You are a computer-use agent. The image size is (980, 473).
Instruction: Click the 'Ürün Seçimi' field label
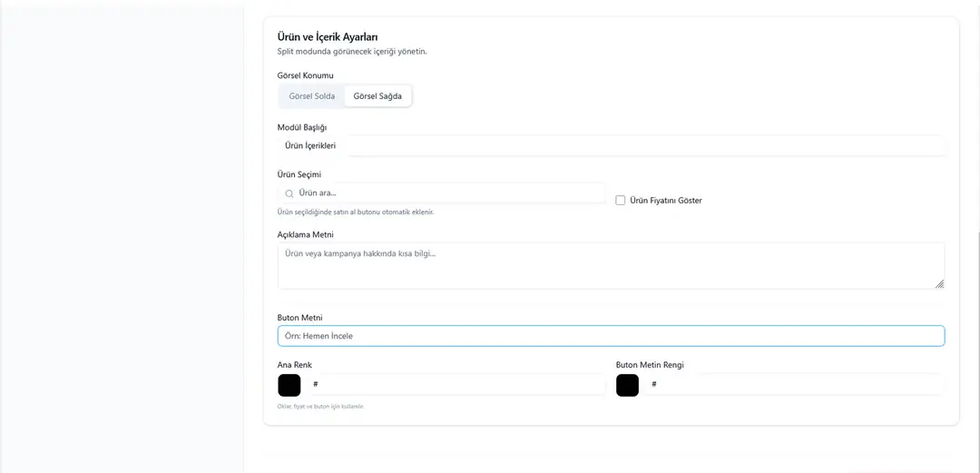pyautogui.click(x=299, y=174)
